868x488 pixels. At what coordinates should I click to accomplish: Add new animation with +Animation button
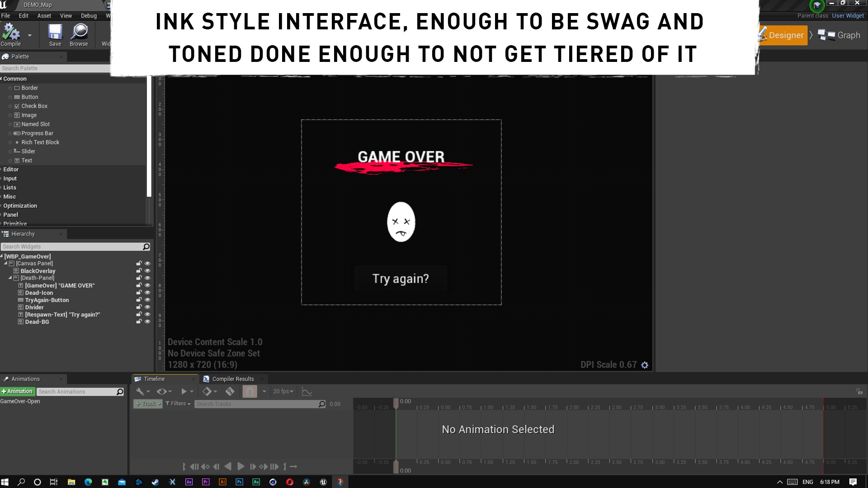(18, 391)
